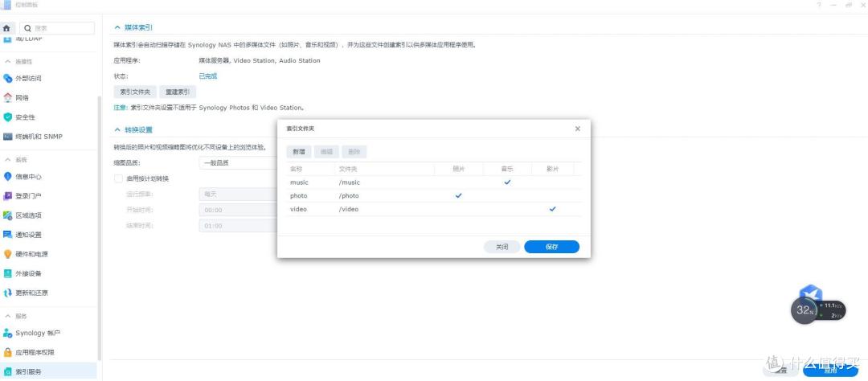Open the 结束时间 dropdown showing 01:00
The width and height of the screenshot is (868, 381).
pos(238,225)
